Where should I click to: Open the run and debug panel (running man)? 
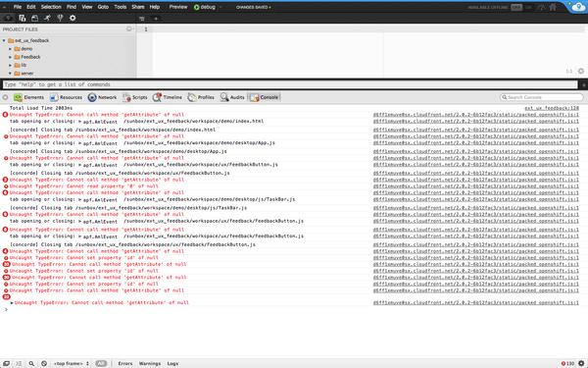(x=47, y=18)
